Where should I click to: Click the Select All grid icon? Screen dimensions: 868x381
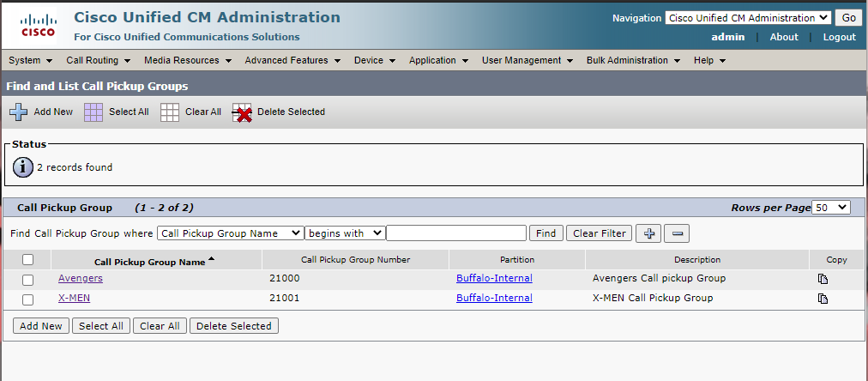pos(93,112)
